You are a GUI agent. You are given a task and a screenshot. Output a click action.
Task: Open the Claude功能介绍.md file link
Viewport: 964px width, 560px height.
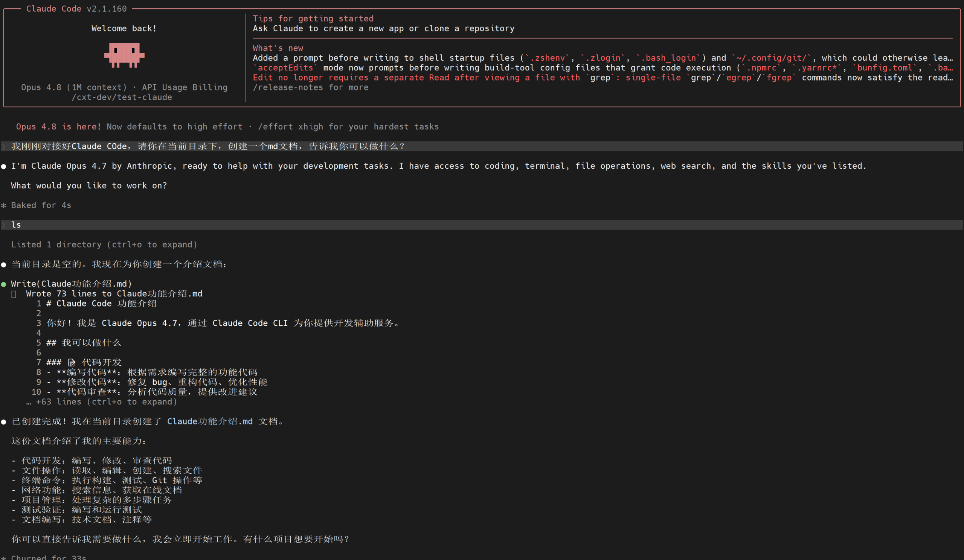click(x=210, y=421)
